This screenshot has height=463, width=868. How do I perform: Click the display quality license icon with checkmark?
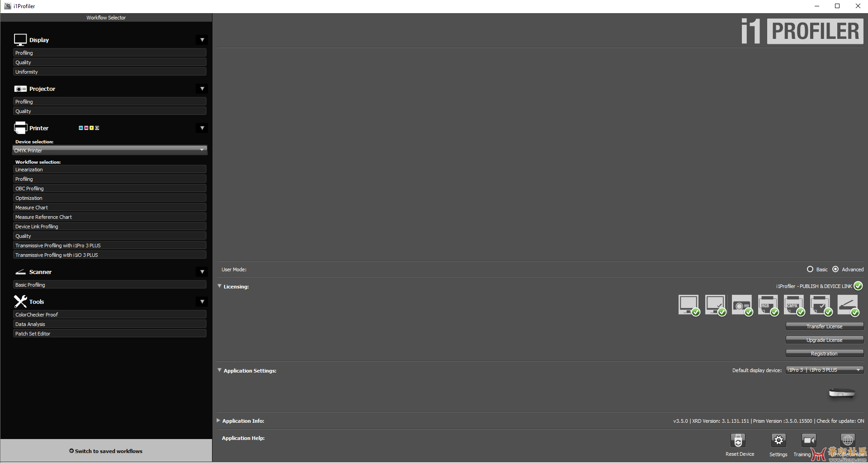[716, 305]
